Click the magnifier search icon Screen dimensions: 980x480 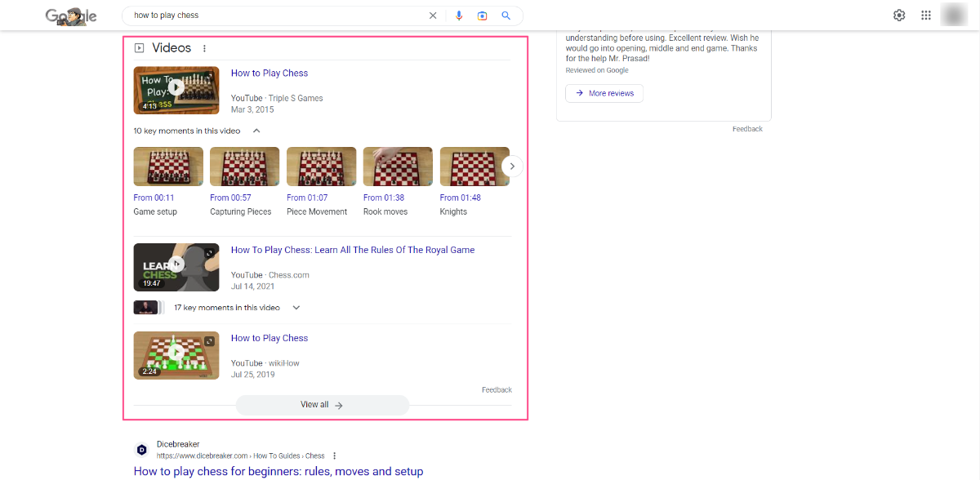coord(506,16)
